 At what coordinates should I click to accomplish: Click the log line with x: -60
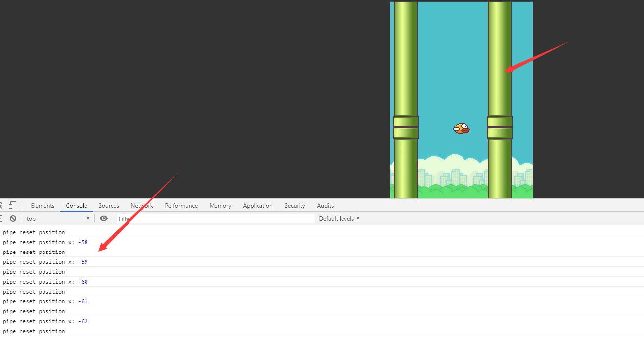coord(322,282)
